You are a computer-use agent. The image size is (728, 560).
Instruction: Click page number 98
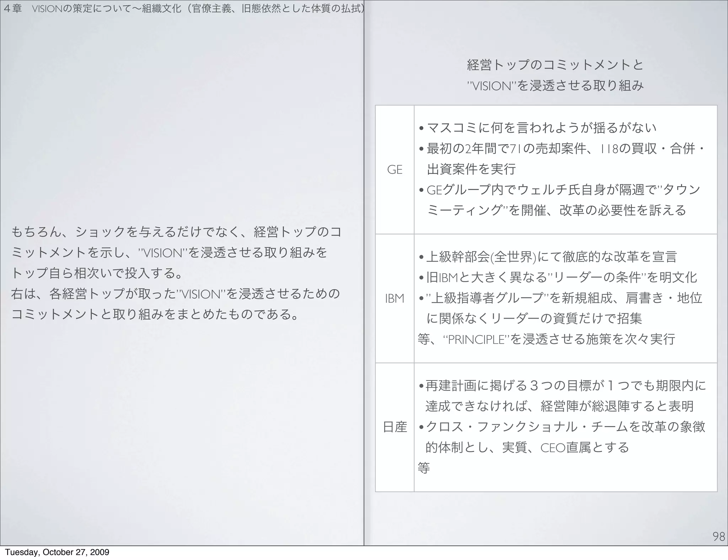point(718,537)
